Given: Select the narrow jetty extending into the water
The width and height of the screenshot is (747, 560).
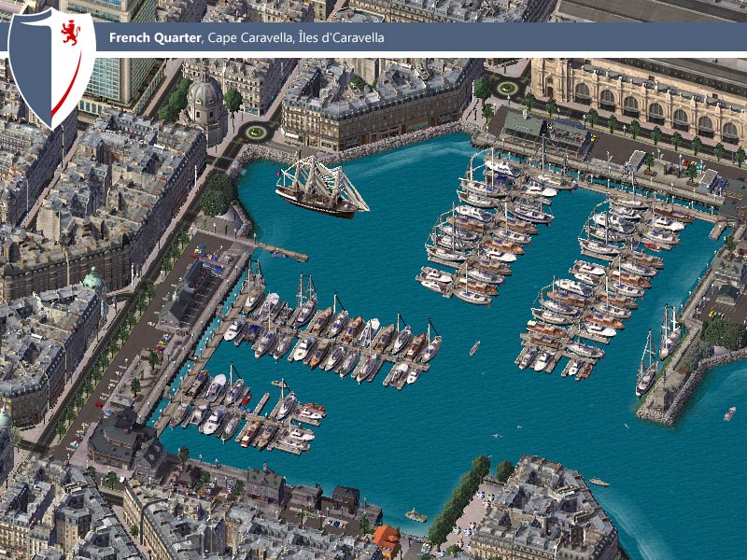Looking at the screenshot, I should (x=281, y=251).
